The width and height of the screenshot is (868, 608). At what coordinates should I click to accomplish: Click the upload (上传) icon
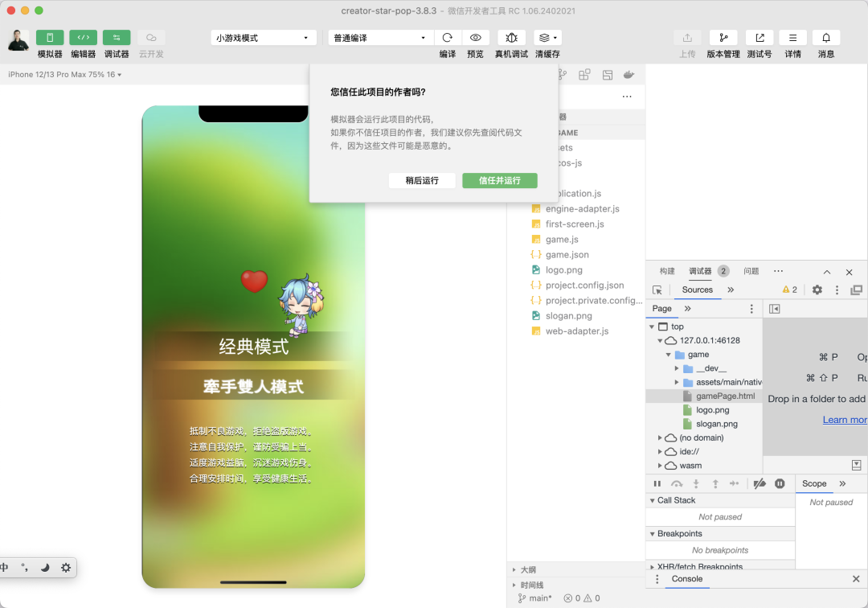coord(687,38)
